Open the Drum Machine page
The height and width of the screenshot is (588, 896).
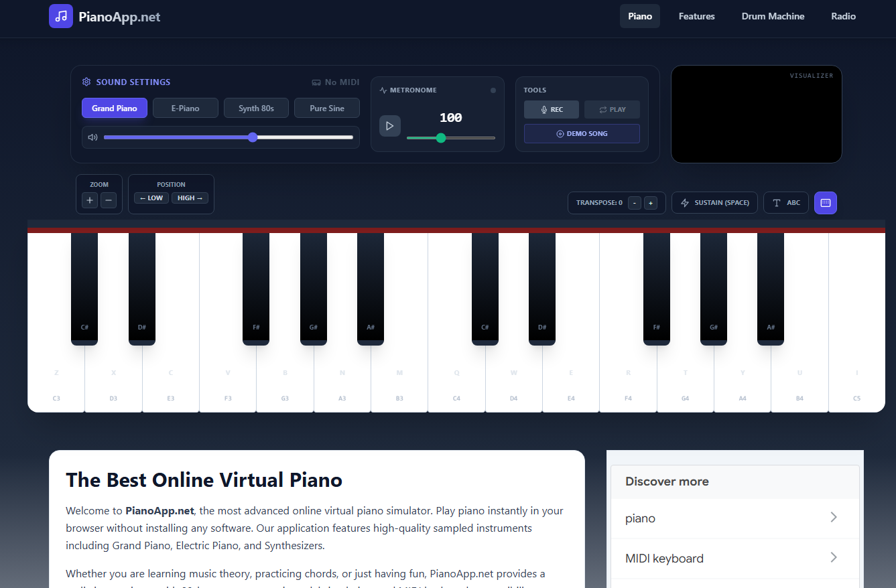(x=773, y=16)
